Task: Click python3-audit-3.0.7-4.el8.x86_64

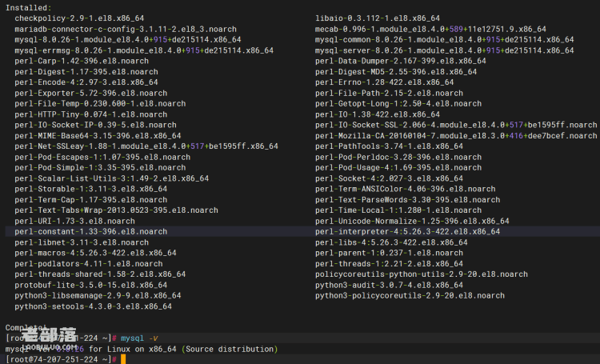Action: (x=389, y=285)
